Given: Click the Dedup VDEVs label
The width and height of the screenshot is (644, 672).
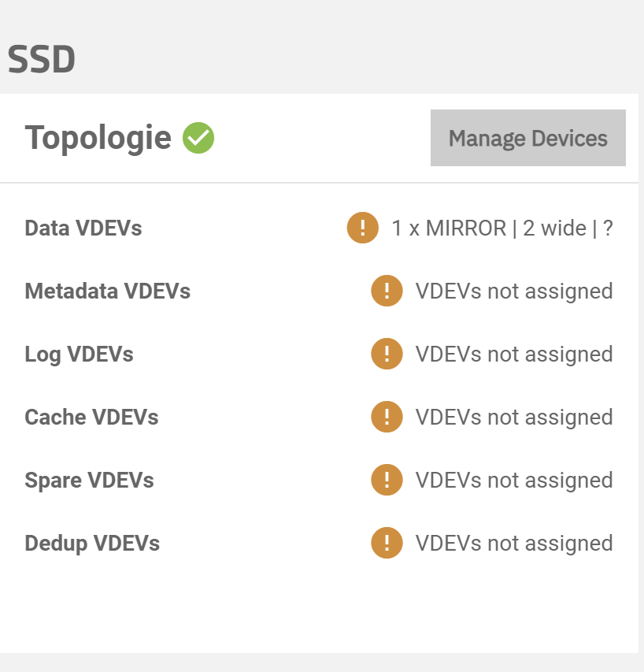Looking at the screenshot, I should [x=92, y=544].
